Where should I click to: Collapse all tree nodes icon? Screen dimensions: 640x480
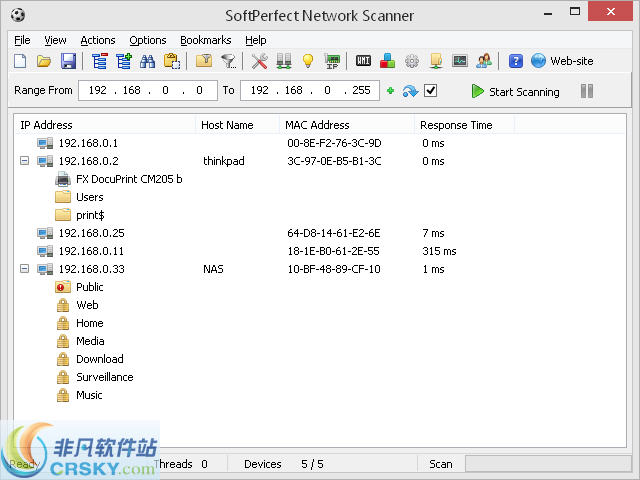coord(99,61)
